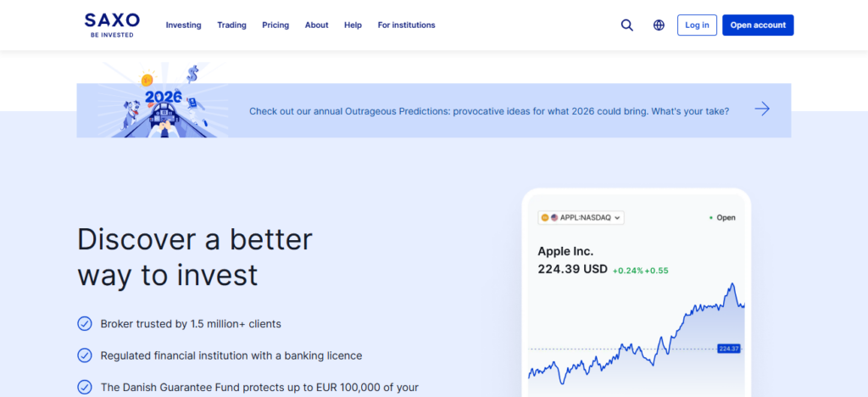Click the right arrow on the predictions banner
868x397 pixels.
[x=762, y=109]
